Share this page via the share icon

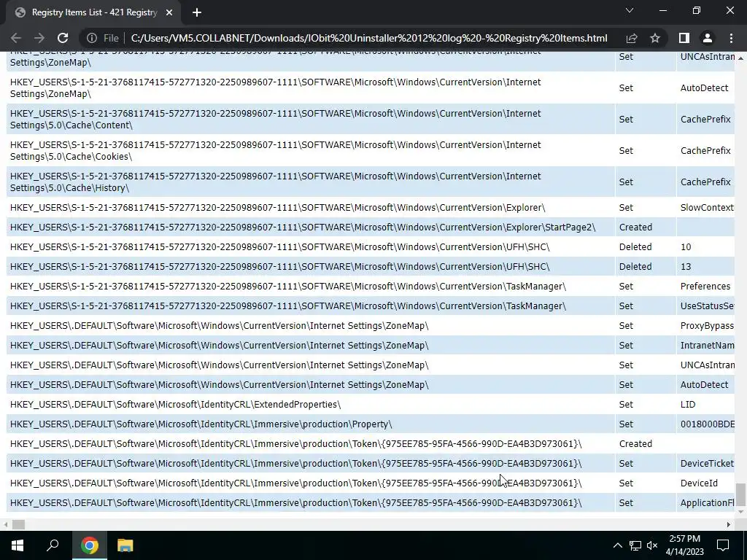pos(632,38)
